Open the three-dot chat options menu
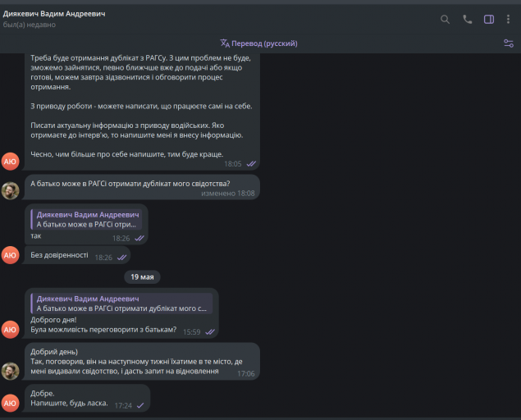 pos(510,20)
